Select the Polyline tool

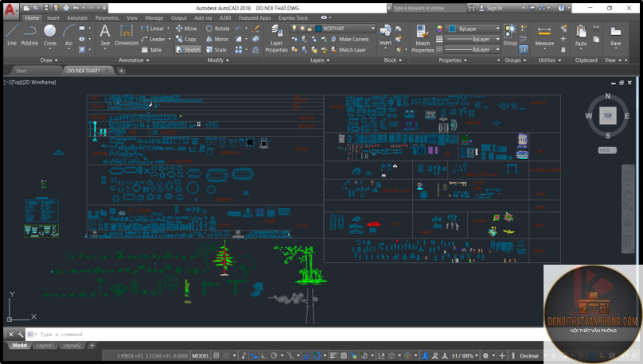29,35
